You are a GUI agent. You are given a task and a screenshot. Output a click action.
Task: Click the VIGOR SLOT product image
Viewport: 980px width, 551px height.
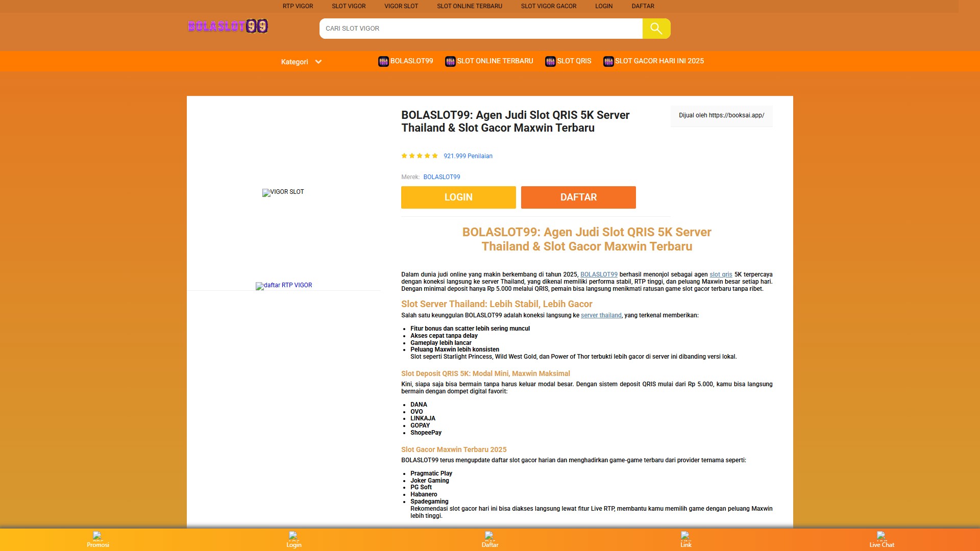pyautogui.click(x=283, y=192)
